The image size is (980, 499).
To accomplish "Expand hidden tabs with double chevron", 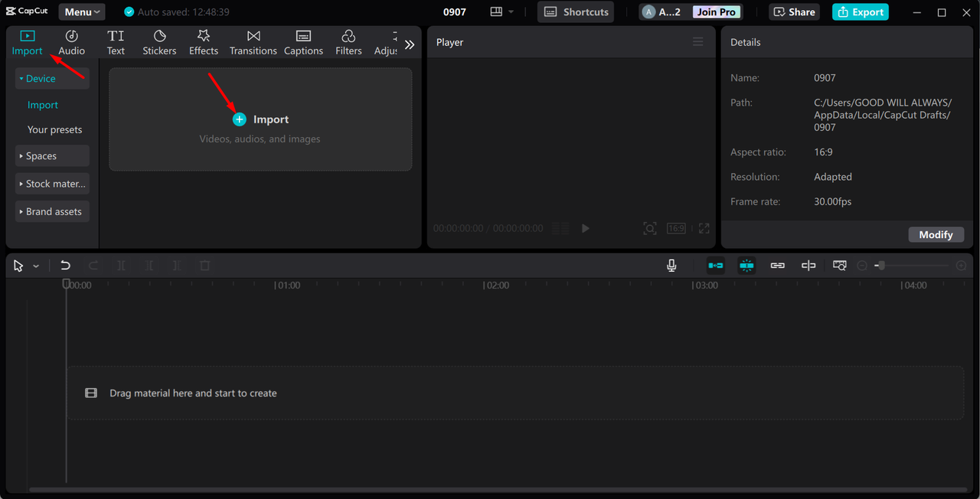I will tap(410, 44).
